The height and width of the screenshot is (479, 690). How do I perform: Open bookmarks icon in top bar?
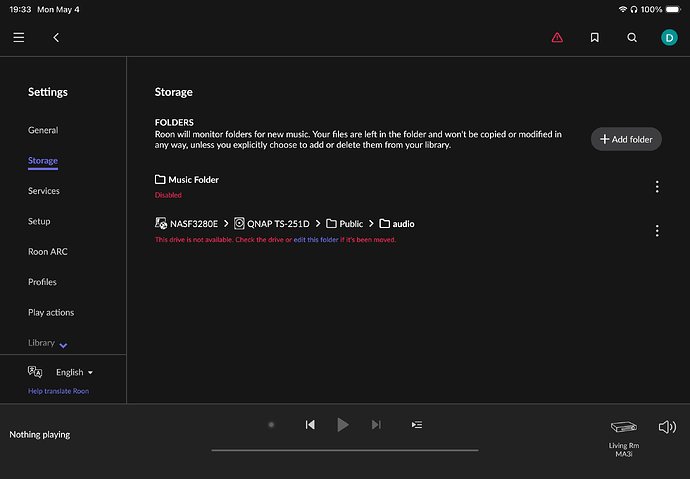click(595, 37)
